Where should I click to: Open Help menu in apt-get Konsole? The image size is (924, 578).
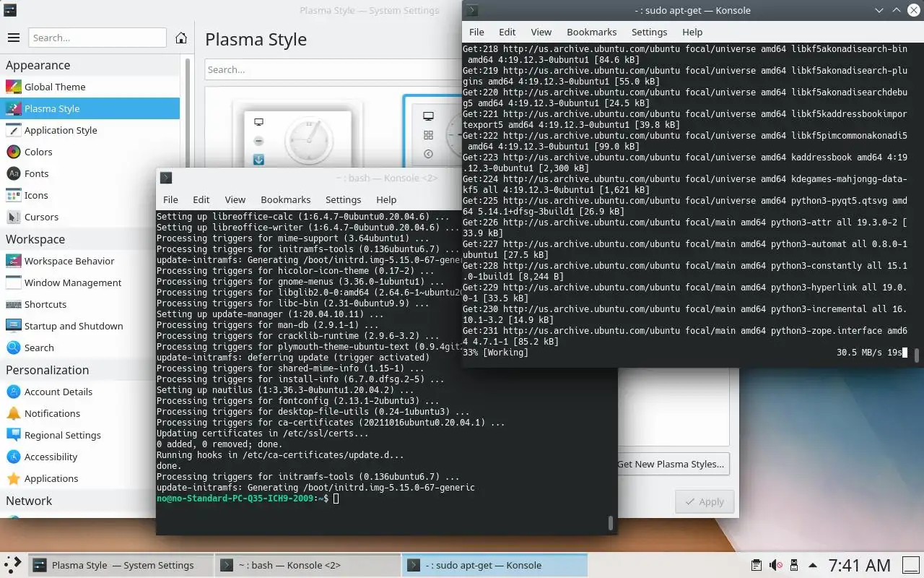coord(692,32)
